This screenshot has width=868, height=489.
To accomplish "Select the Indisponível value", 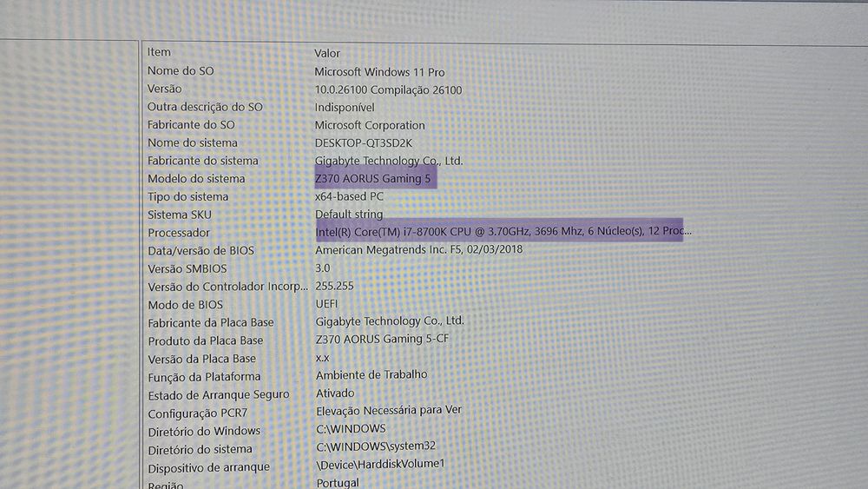I will point(345,108).
